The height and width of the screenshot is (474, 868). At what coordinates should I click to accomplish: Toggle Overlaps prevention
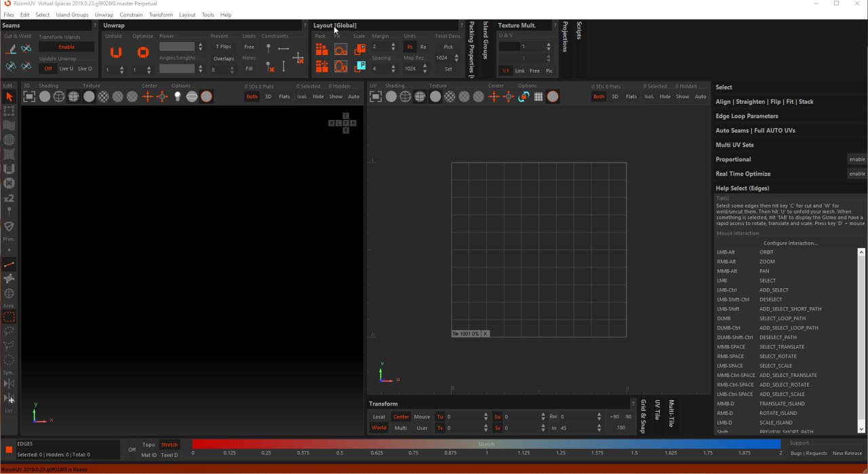pyautogui.click(x=223, y=58)
